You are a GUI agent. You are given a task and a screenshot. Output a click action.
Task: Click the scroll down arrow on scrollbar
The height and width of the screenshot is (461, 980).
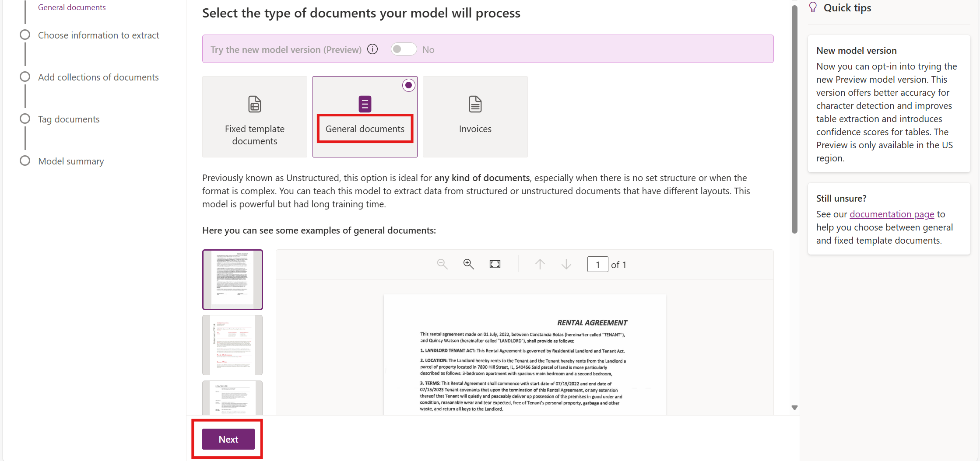(794, 408)
